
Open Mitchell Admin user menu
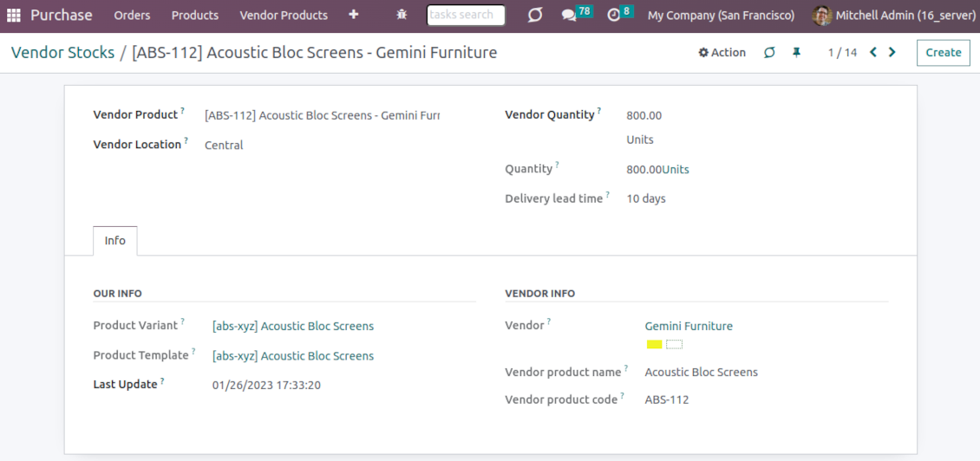tap(892, 15)
